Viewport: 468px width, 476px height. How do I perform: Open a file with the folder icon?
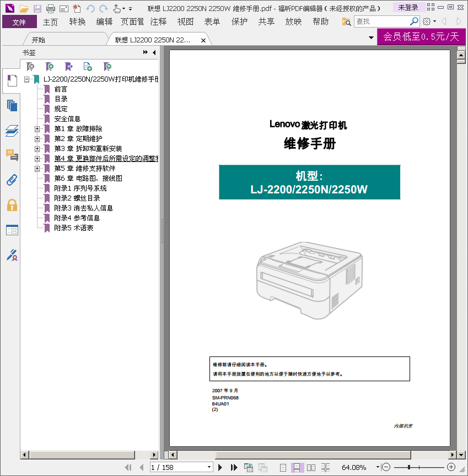24,8
